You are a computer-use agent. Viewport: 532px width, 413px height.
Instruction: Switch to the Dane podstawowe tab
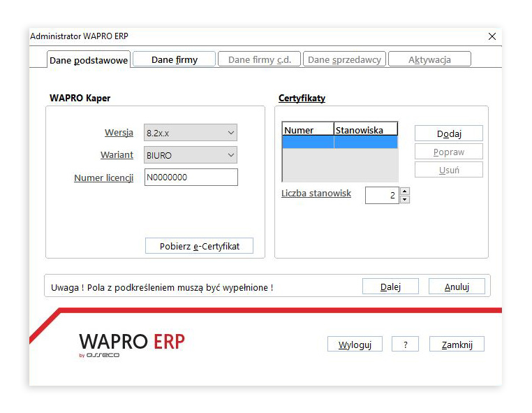pos(89,60)
